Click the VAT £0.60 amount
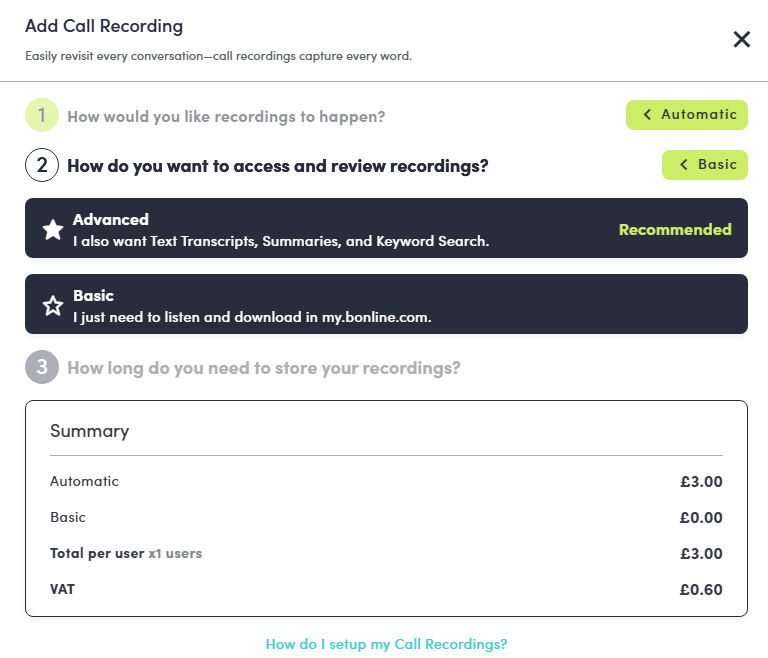Screen dimensions: 768x658 700,590
